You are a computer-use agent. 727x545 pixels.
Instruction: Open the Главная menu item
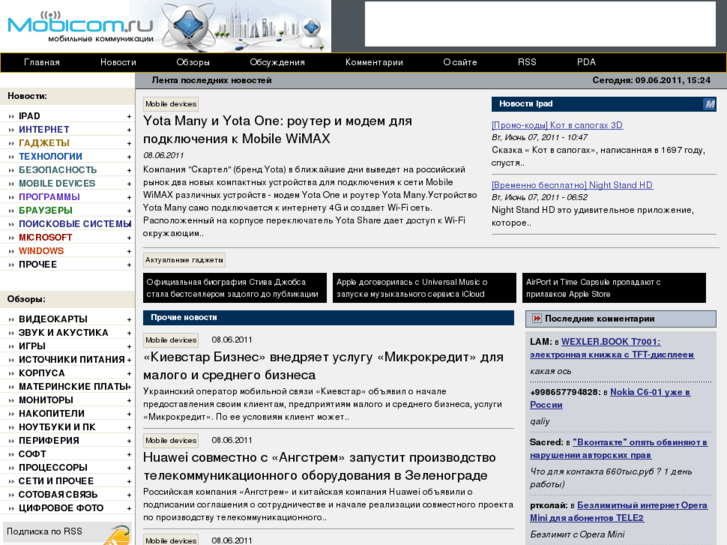click(42, 62)
